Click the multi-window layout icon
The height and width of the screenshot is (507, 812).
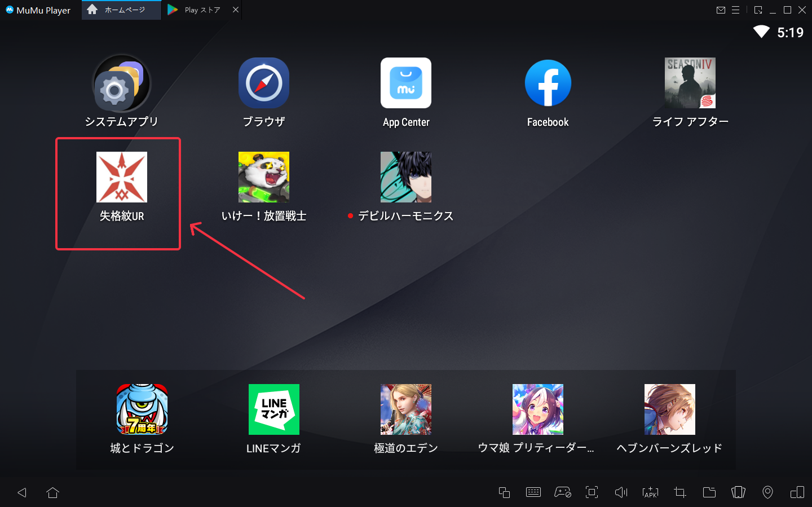[x=797, y=492]
